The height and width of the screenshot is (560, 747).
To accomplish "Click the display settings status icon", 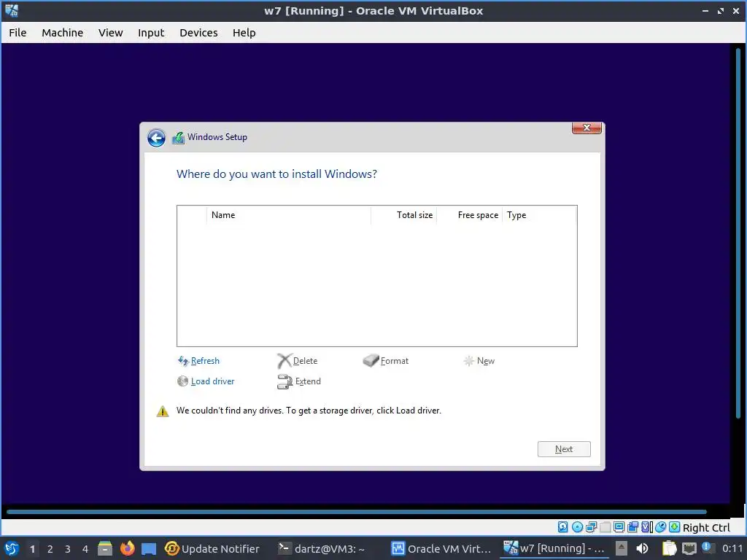I will (619, 527).
